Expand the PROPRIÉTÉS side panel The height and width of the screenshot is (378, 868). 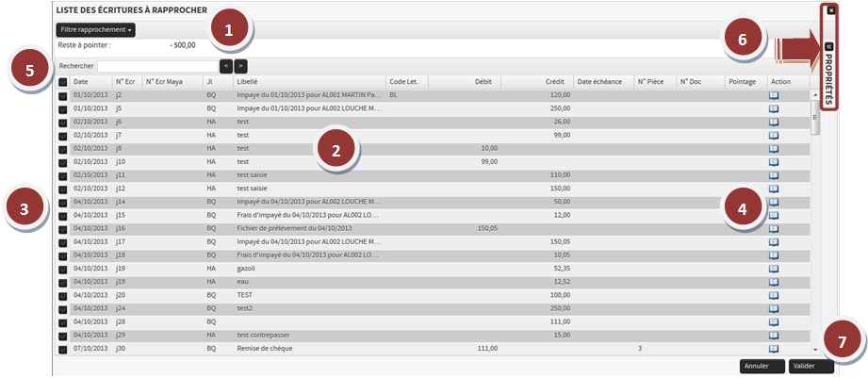coord(828,74)
